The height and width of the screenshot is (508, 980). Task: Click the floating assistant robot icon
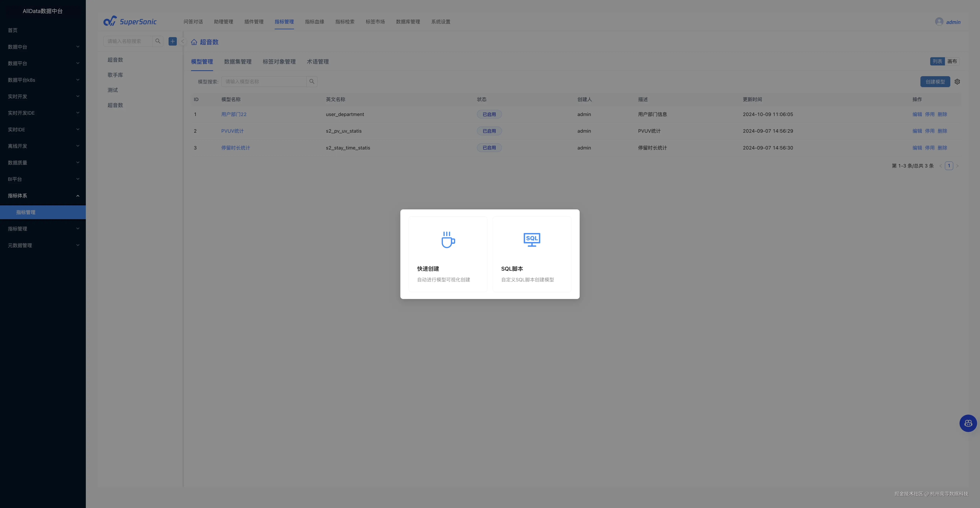click(x=968, y=423)
